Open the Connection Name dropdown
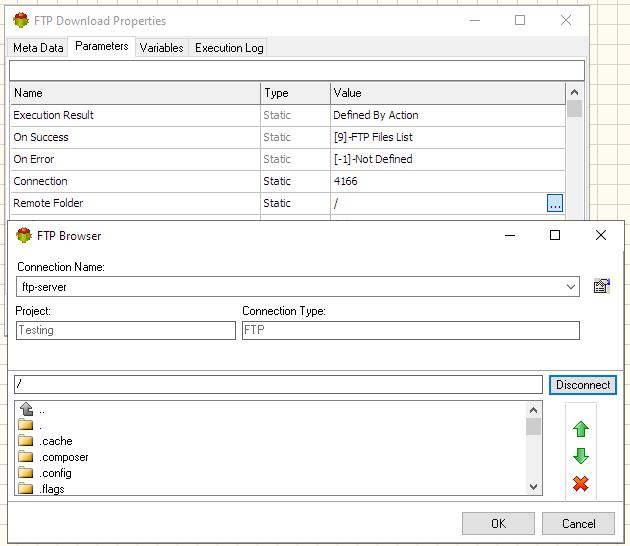This screenshot has height=546, width=630. pyautogui.click(x=571, y=287)
